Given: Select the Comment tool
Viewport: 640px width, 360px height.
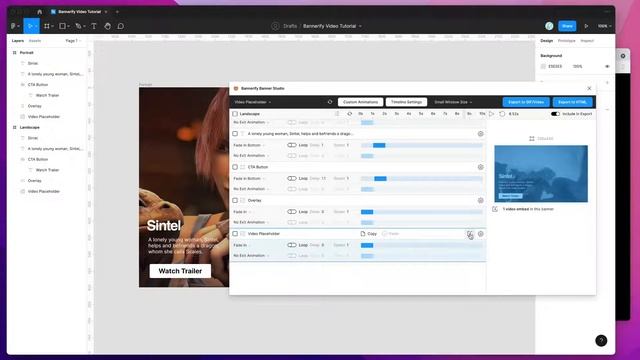Looking at the screenshot, I should 120,26.
